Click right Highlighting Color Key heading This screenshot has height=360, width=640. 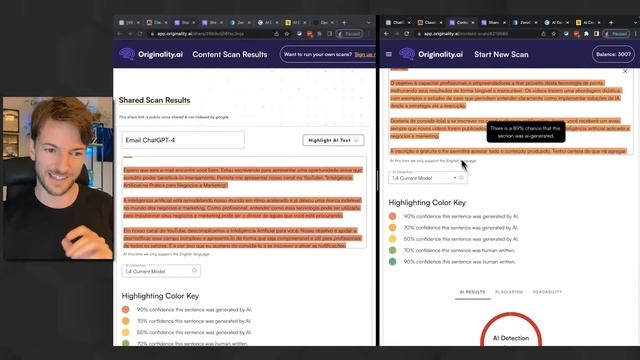point(427,202)
